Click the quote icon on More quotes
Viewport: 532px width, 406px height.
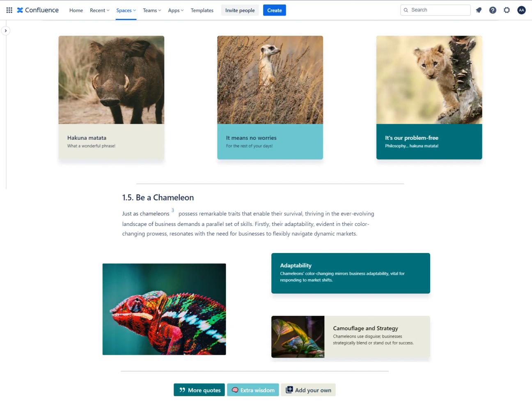(182, 390)
